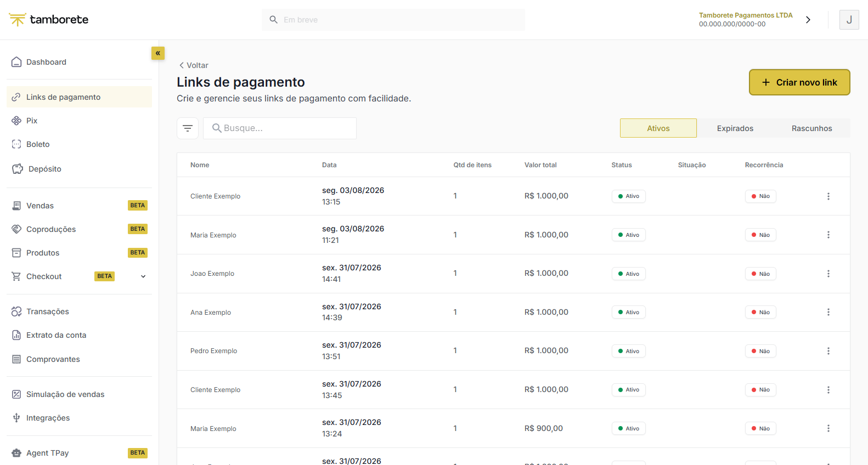Click the BETA badge next to Vendas
868x465 pixels.
point(138,206)
